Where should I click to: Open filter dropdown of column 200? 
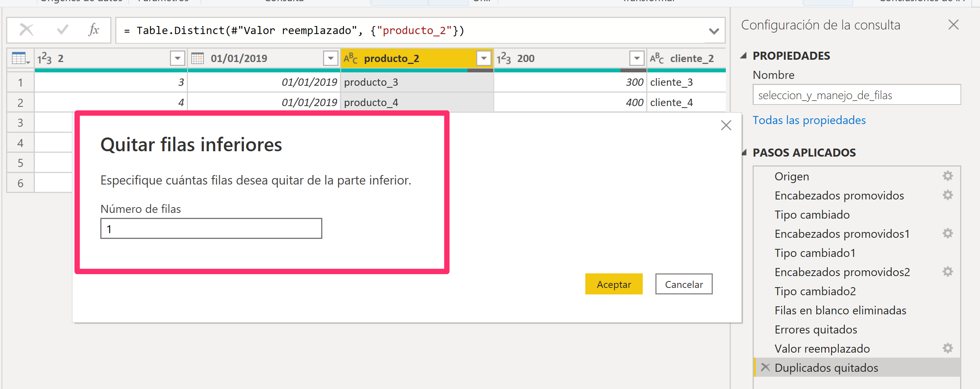[x=637, y=58]
